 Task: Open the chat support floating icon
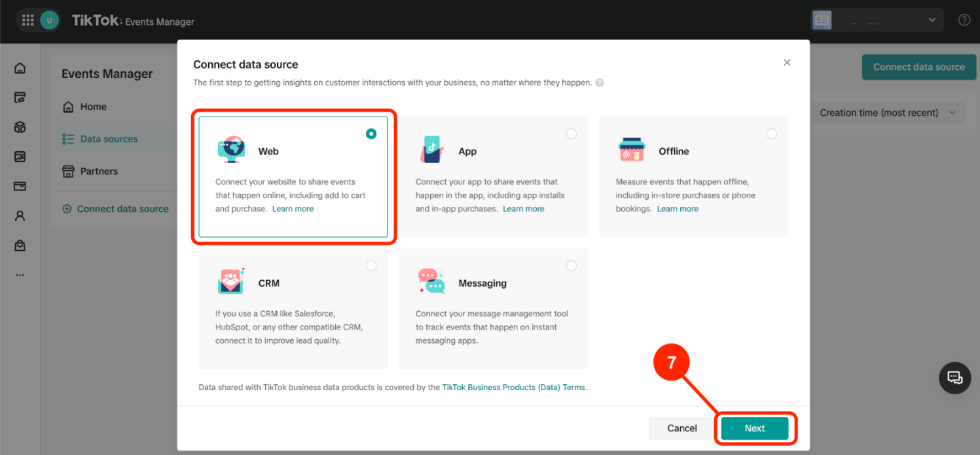click(x=955, y=378)
